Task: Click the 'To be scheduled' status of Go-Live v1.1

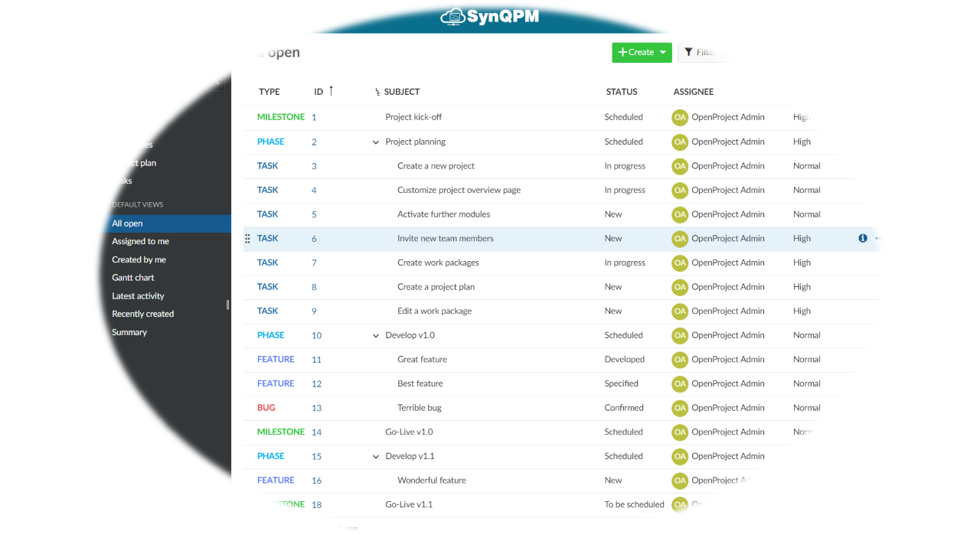Action: tap(635, 505)
